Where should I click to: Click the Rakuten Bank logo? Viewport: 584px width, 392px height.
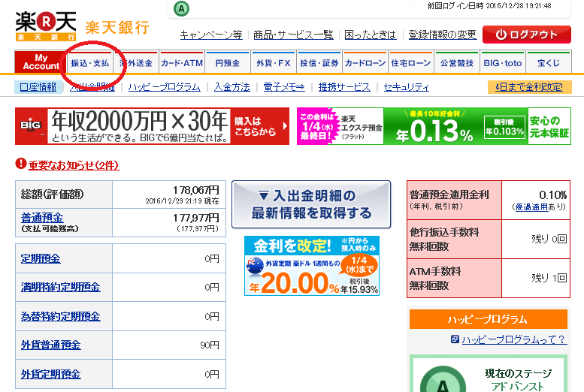coord(82,27)
